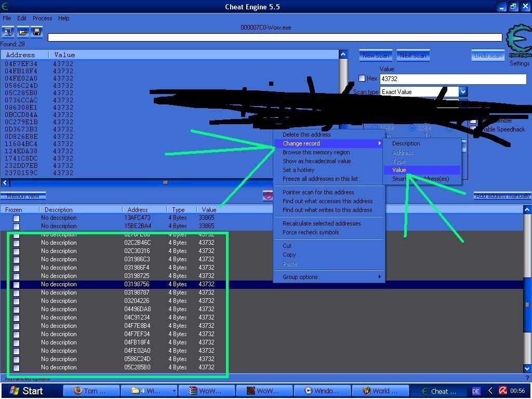The image size is (532, 399).
Task: Click the Cheat Engine title bar icon
Action: 5,6
